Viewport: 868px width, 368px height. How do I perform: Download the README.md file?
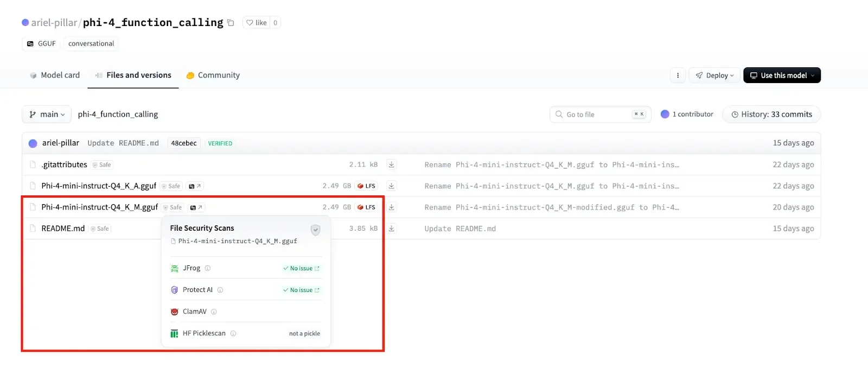click(x=391, y=229)
